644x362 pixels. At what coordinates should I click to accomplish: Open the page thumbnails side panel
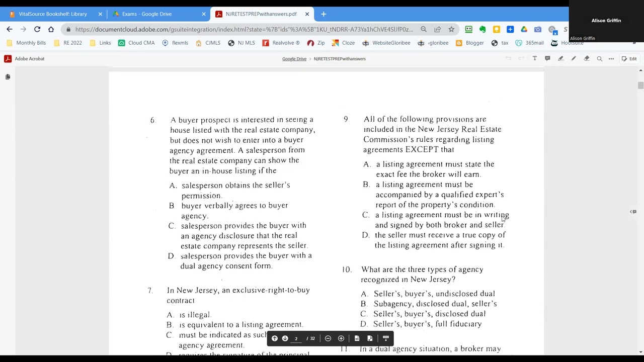8,77
